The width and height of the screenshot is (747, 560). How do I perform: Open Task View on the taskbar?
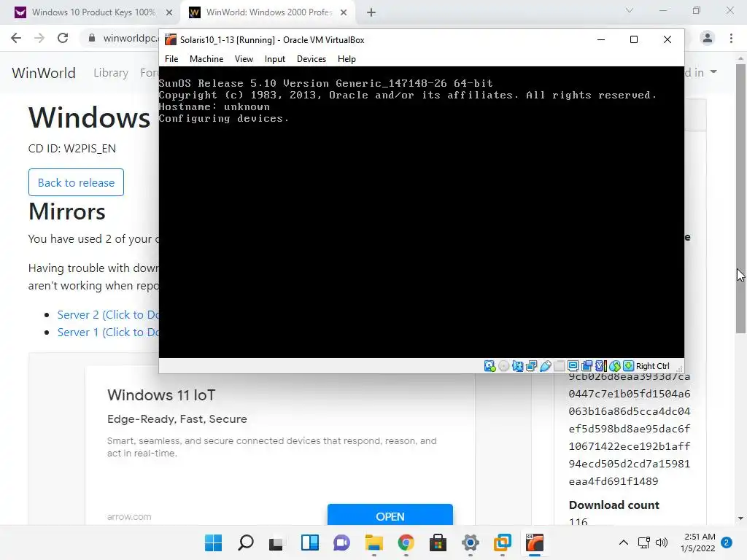click(276, 542)
